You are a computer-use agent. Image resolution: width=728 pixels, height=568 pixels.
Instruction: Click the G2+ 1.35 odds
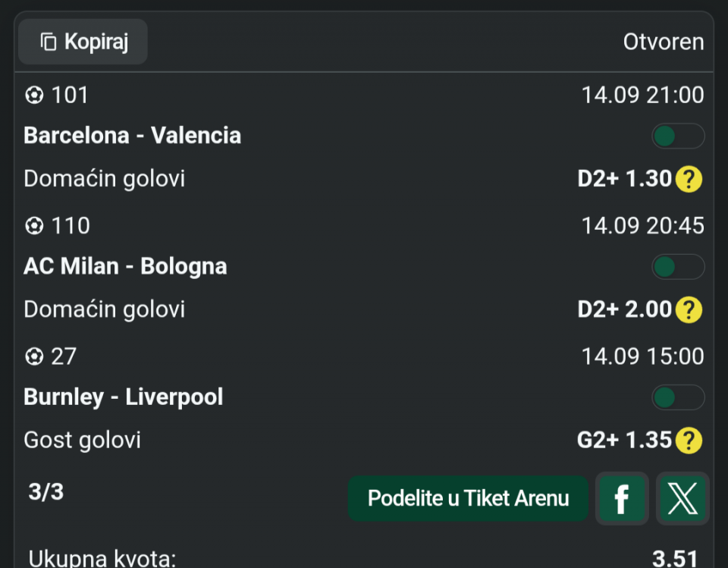pos(624,441)
